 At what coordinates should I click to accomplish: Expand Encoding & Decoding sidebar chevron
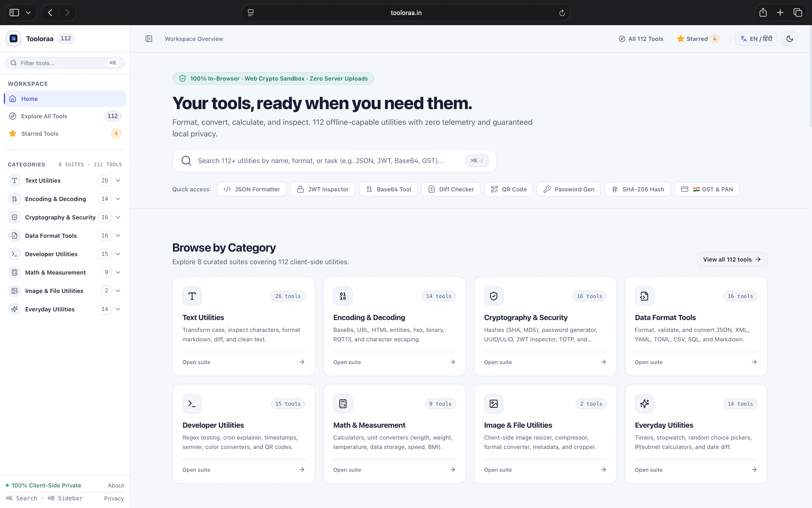[x=118, y=199]
